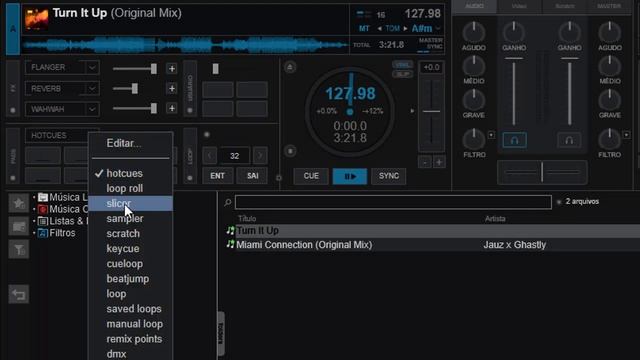640x360 pixels.
Task: Click plus button beside WAHWAH slider
Action: point(172,109)
